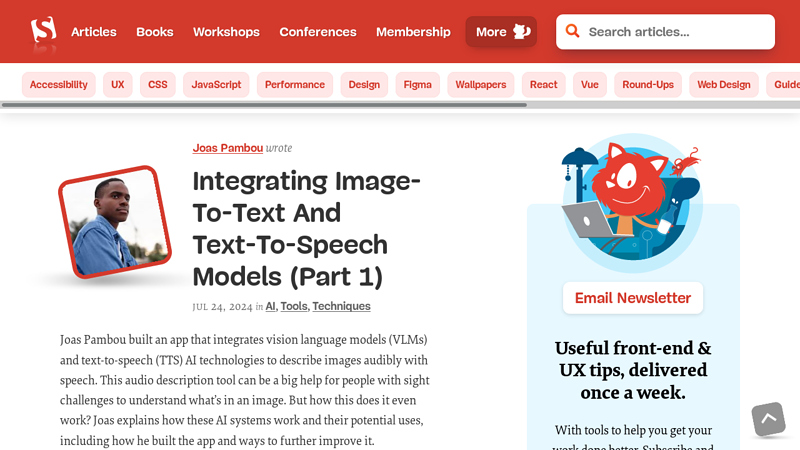Open the Conferences menu item
The width and height of the screenshot is (800, 450).
[318, 32]
